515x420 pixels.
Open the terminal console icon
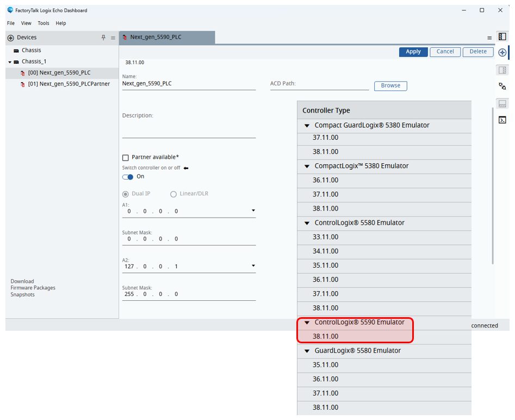tap(502, 120)
